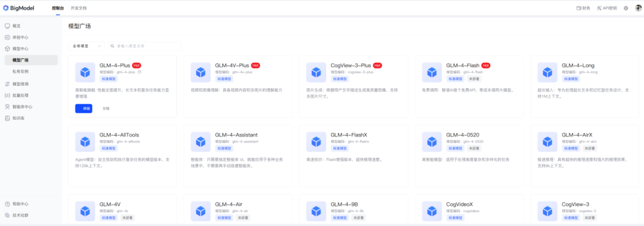Viewport: 644px width, 226px height.
Task: Click the 标准模型 tag on GLM-4-Long
Action: coord(571,79)
